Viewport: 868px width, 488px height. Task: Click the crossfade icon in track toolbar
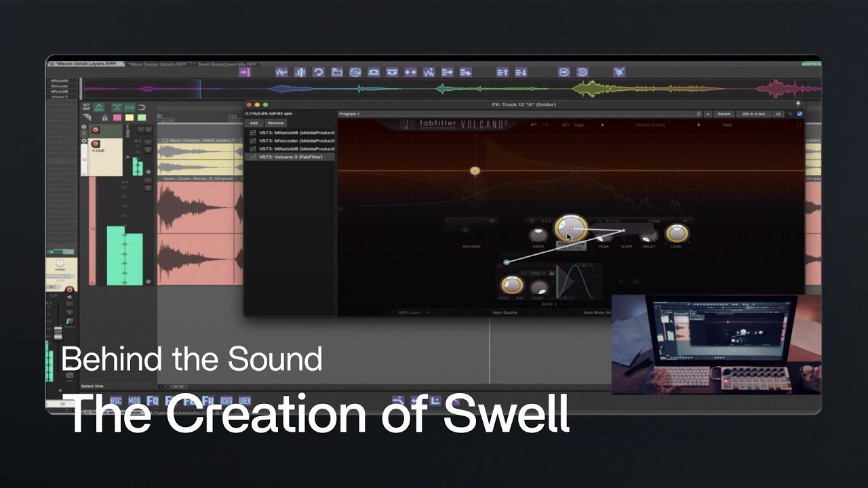(117, 107)
